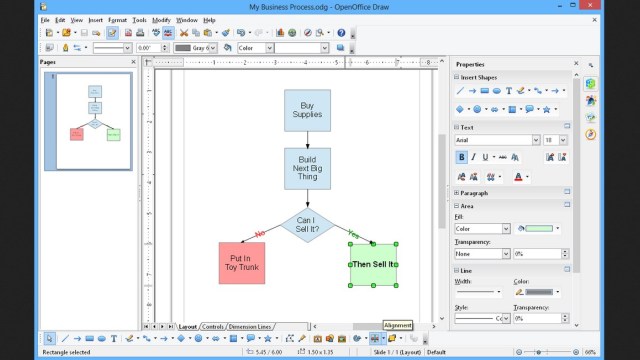Viewport: 640px width, 360px height.
Task: Select the Rectangle tool in the bottom drawing toolbar
Action: tap(89, 338)
